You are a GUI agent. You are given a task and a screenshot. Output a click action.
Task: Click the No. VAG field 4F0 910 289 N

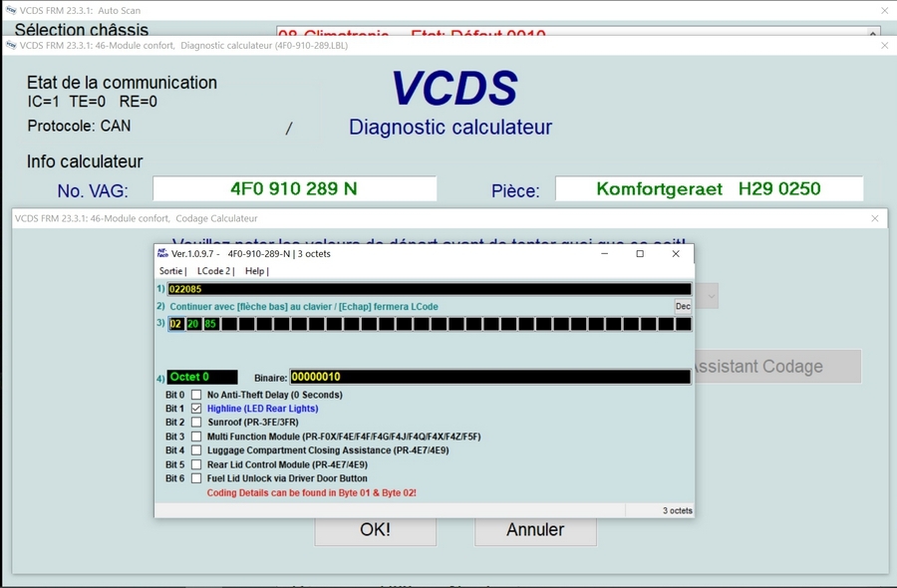pos(295,188)
